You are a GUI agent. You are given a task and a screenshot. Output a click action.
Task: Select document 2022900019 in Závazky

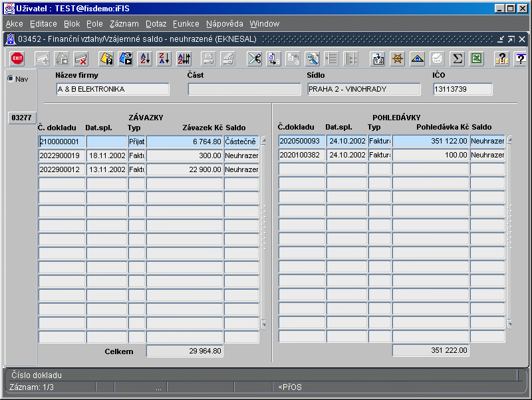point(62,155)
